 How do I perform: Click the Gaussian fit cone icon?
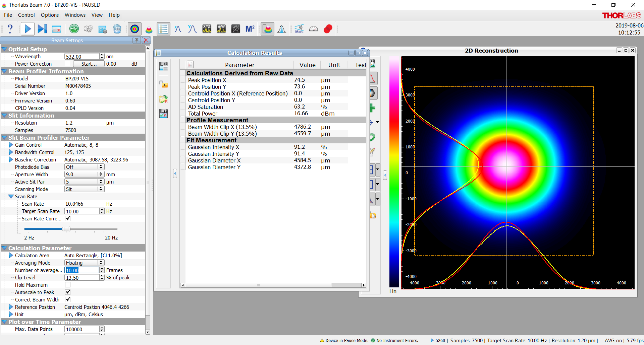tap(282, 29)
